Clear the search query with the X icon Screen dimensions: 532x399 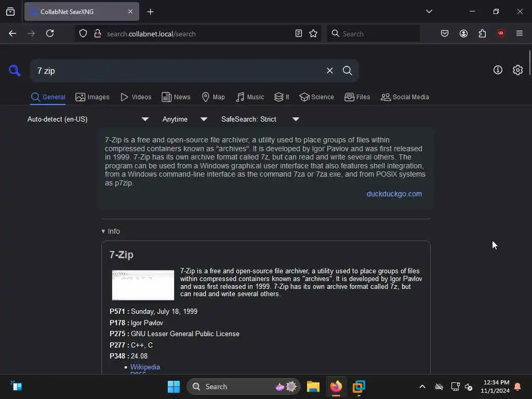pyautogui.click(x=329, y=71)
